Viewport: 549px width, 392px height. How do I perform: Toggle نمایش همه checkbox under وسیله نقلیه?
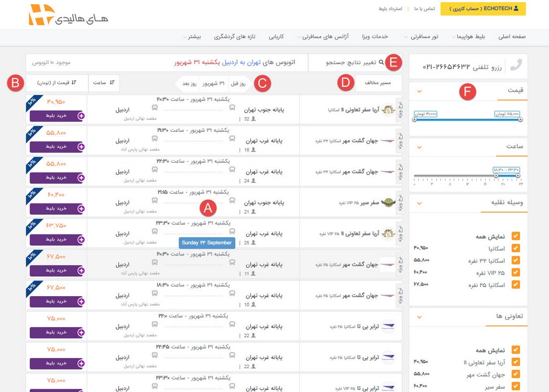(516, 236)
